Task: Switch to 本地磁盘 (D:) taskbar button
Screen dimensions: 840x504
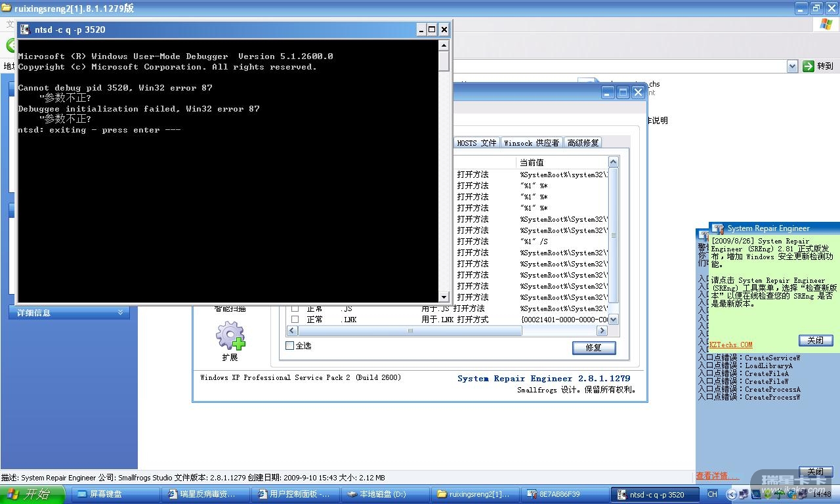Action: (385, 494)
